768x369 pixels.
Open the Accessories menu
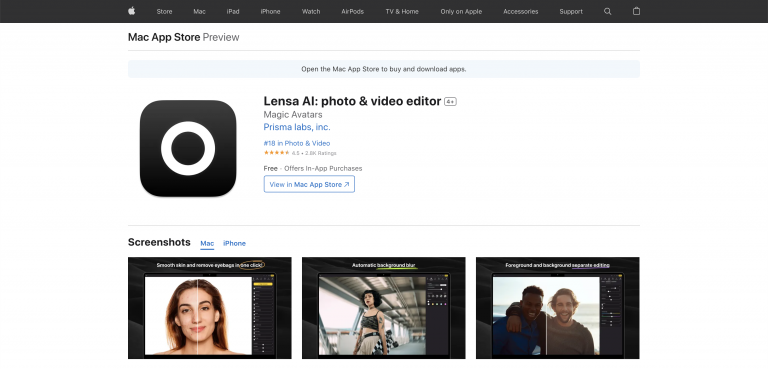point(521,11)
